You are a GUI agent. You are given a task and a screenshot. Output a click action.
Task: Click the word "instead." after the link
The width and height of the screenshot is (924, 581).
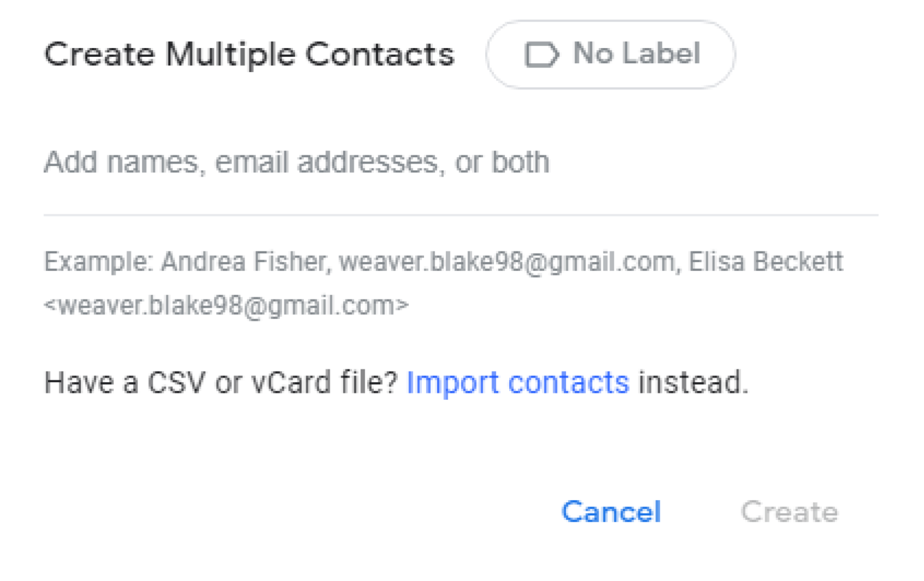click(693, 383)
